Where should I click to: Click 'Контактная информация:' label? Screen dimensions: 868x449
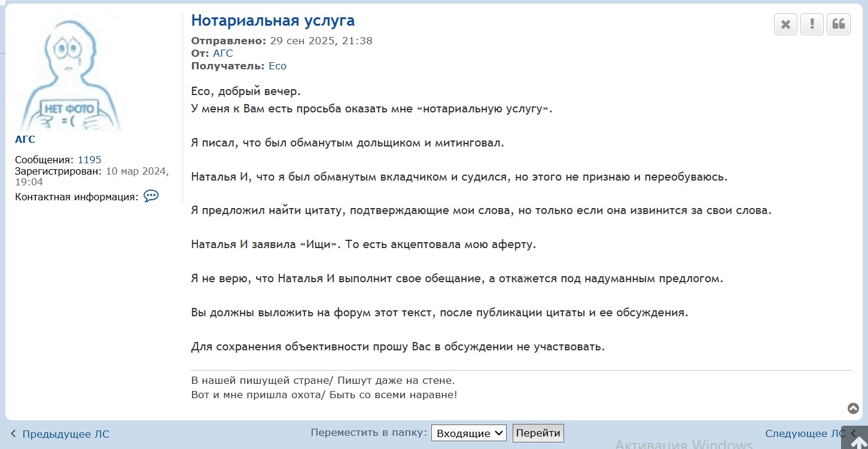point(77,197)
